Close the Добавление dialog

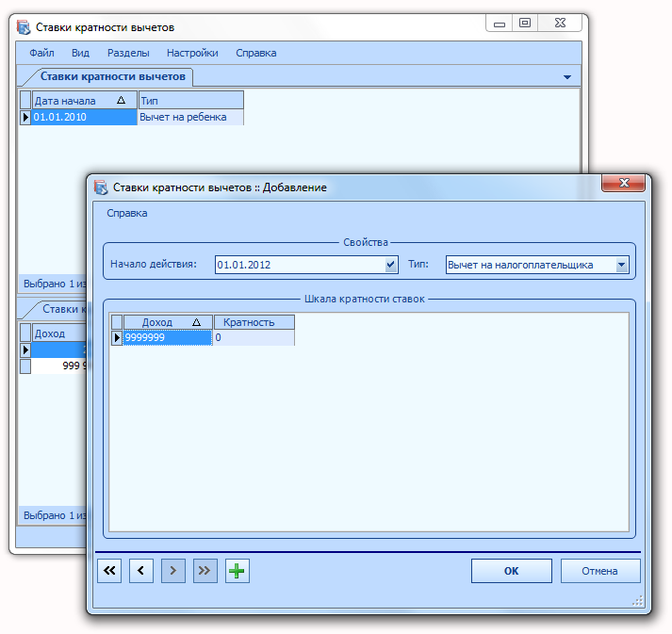click(624, 183)
